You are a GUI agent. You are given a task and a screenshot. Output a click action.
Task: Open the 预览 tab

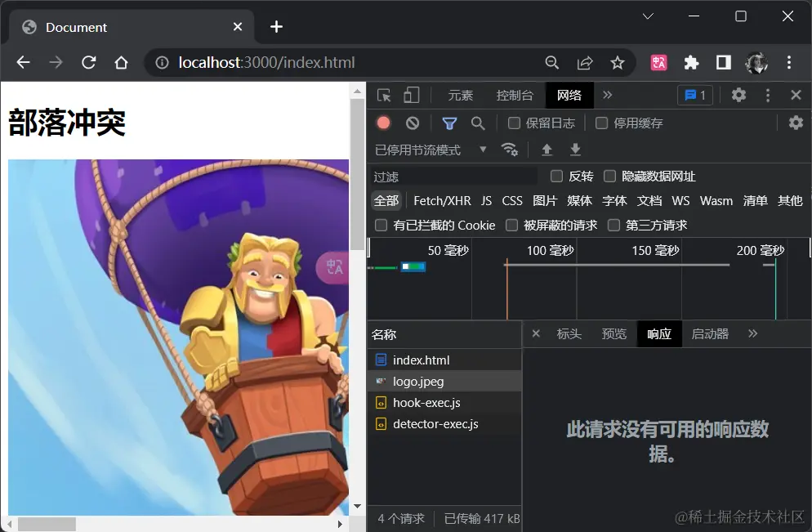tap(614, 334)
